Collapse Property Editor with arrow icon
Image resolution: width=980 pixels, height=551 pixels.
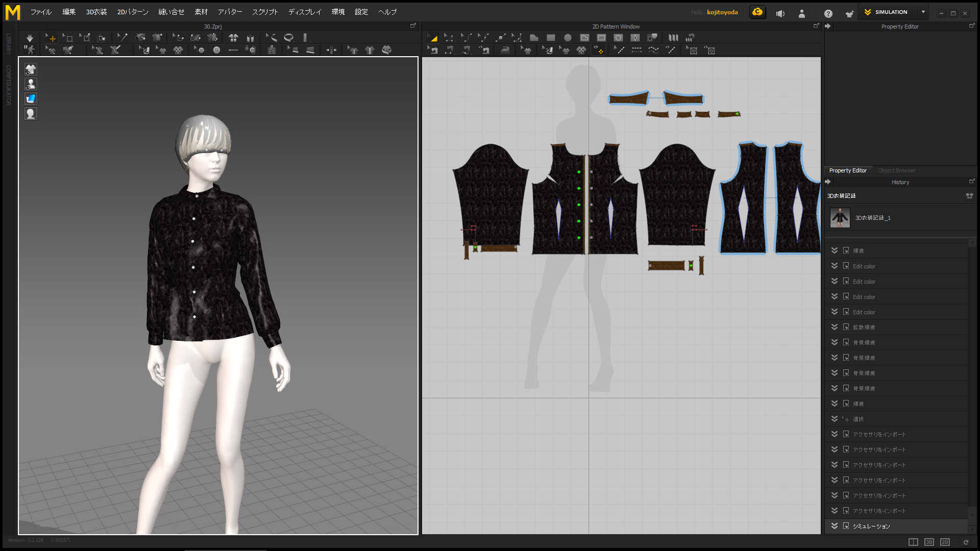click(x=828, y=26)
